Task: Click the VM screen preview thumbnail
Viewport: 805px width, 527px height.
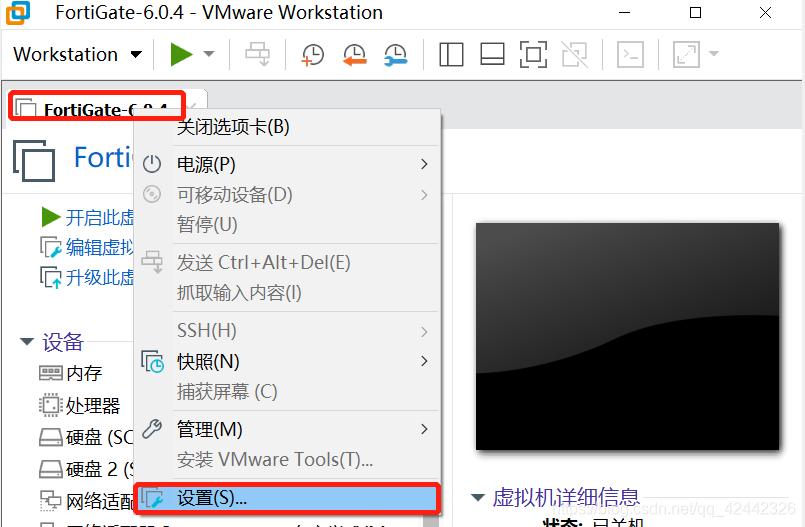Action: pos(627,336)
